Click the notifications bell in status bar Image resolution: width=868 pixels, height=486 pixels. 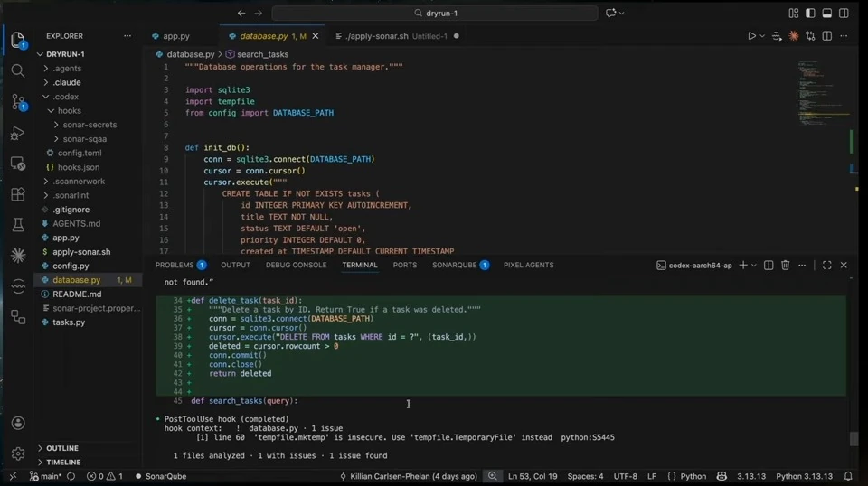tap(848, 476)
